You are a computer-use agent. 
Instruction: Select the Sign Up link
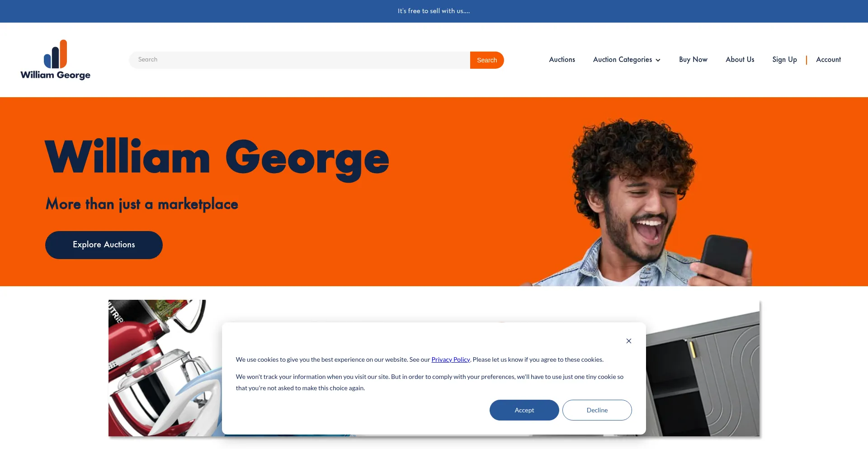tap(784, 60)
